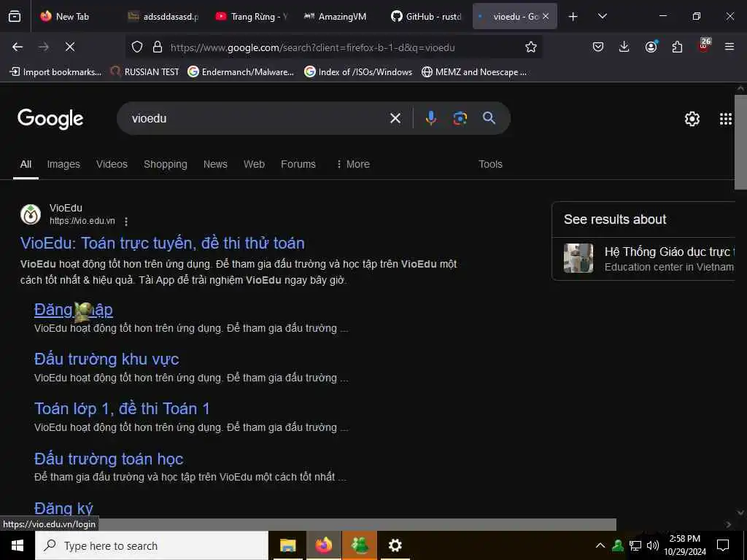Open VioEdu result three-dot options
Screen dimensions: 747x560
click(x=125, y=222)
